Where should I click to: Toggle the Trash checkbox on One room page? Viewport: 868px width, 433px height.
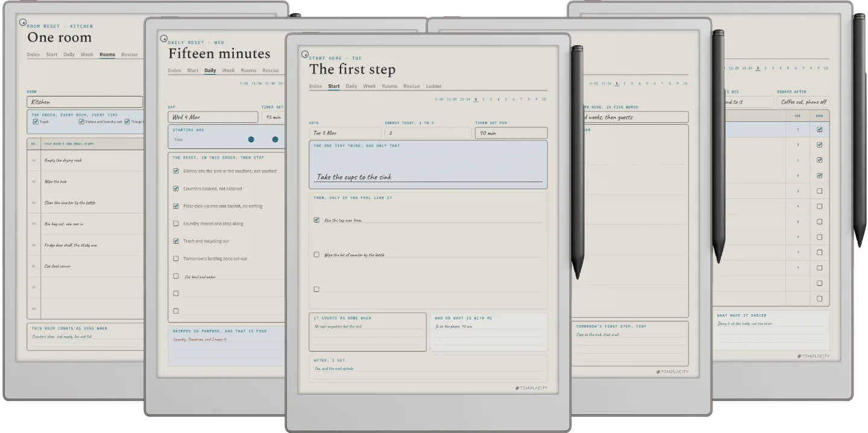[x=36, y=122]
